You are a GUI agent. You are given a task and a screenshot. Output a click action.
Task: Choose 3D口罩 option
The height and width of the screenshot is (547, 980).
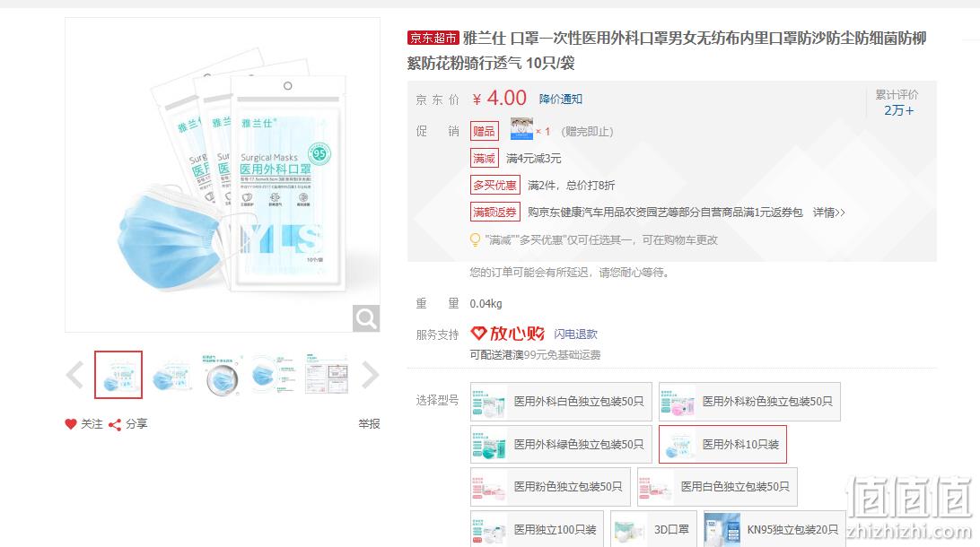pyautogui.click(x=653, y=530)
